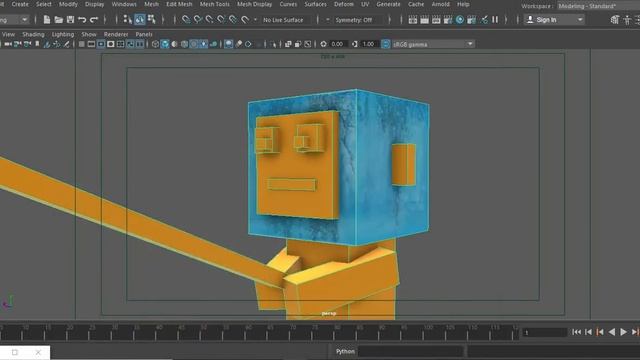Click the Undo arrow icon

click(x=82, y=19)
